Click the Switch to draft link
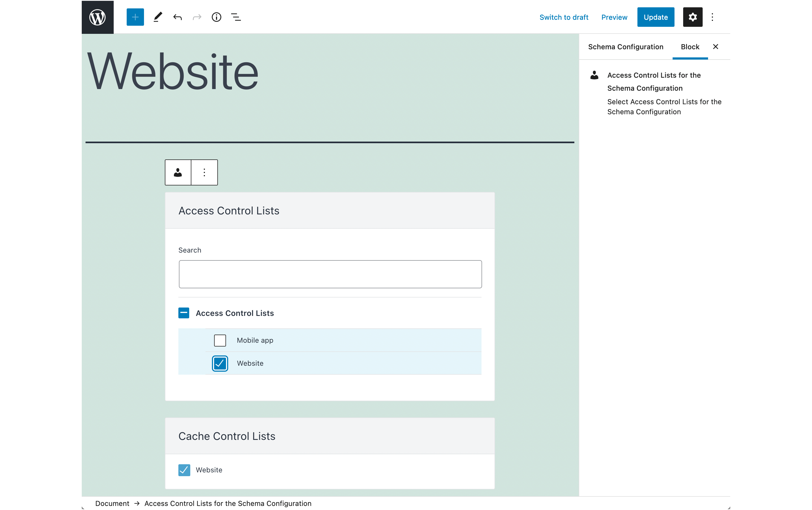Screen dimensions: 812x510 tap(564, 17)
